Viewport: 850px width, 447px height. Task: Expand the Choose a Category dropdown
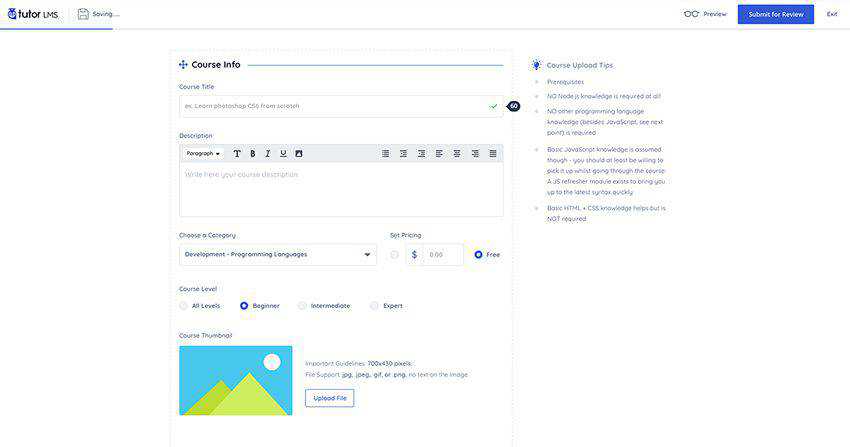point(277,254)
